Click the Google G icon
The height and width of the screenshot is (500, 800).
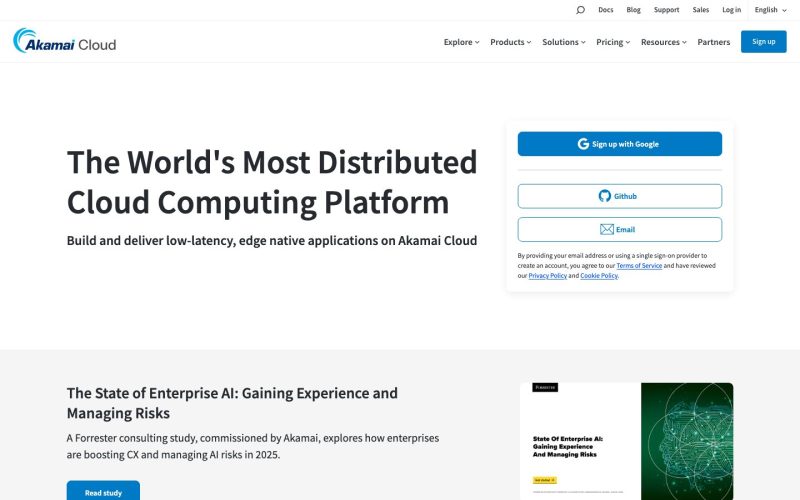point(583,144)
